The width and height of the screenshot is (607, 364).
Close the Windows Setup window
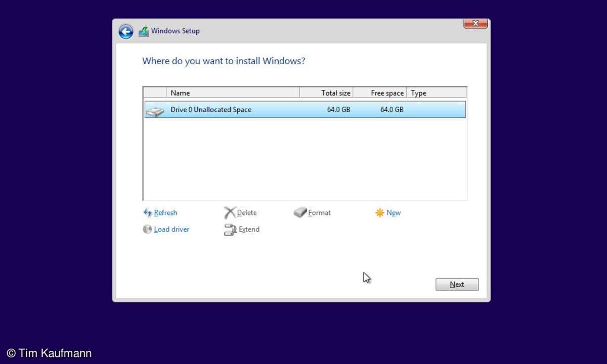(475, 23)
